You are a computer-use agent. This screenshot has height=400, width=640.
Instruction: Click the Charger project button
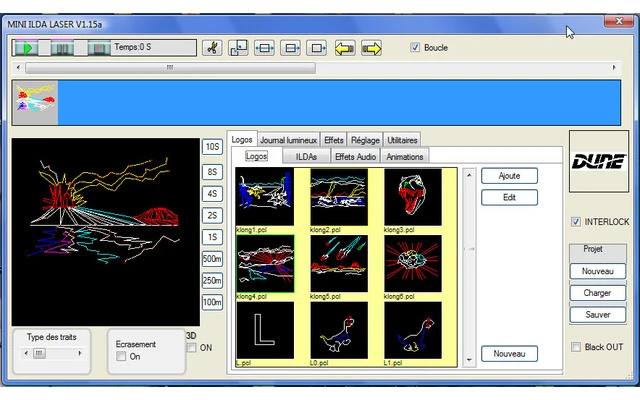598,293
